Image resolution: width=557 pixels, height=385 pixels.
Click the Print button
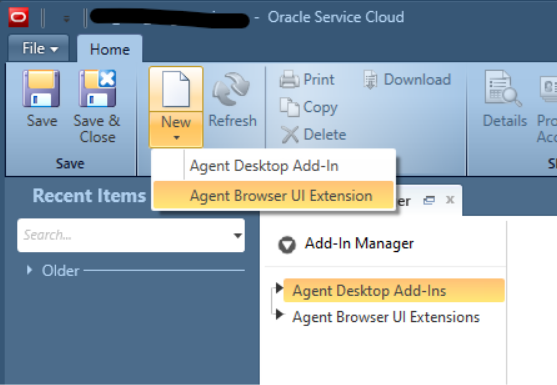(x=307, y=79)
